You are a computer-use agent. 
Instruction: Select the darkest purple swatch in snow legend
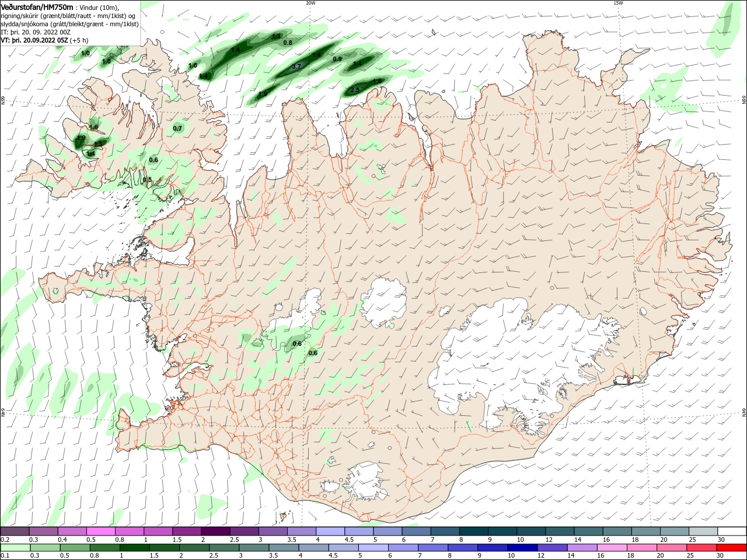coord(215,531)
